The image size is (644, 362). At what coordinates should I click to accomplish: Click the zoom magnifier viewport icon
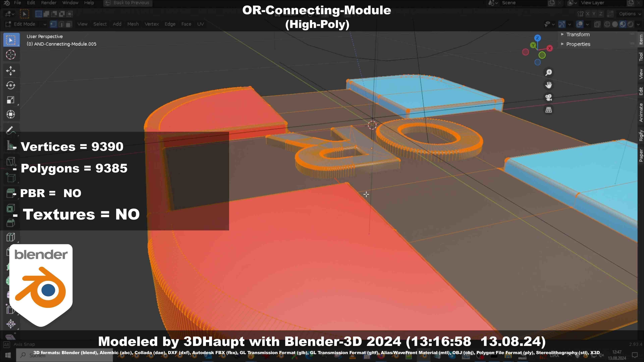point(549,72)
